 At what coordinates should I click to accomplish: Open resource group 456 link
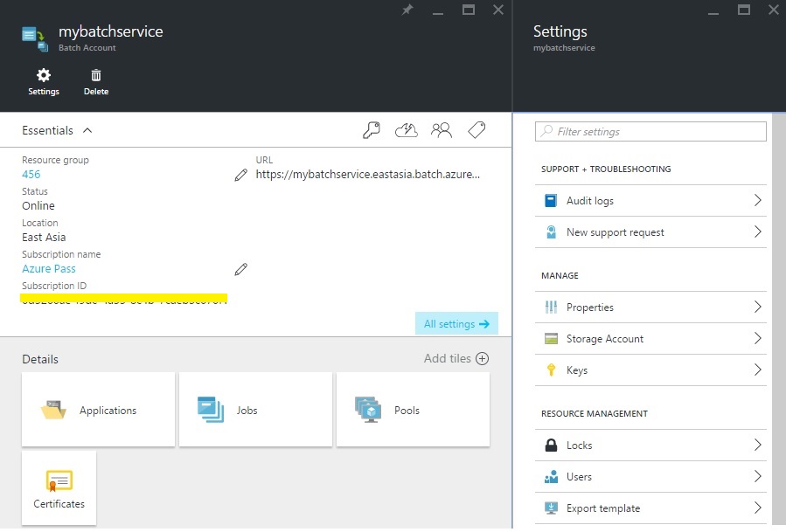click(31, 175)
